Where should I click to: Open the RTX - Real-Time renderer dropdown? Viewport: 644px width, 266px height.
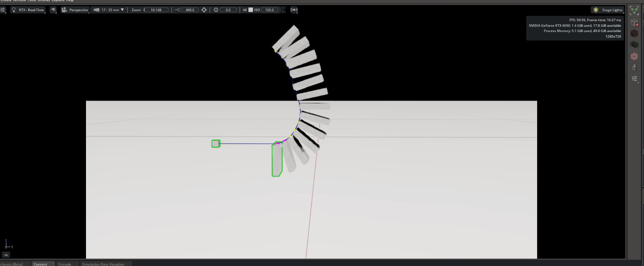tap(28, 10)
